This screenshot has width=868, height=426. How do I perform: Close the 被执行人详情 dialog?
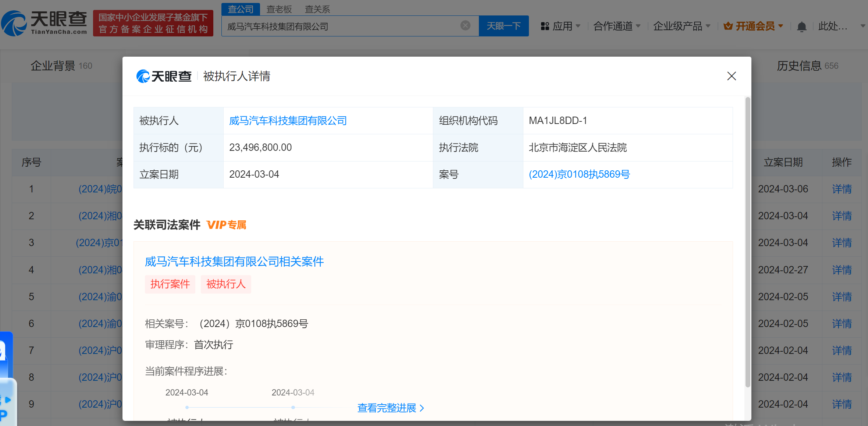point(732,76)
